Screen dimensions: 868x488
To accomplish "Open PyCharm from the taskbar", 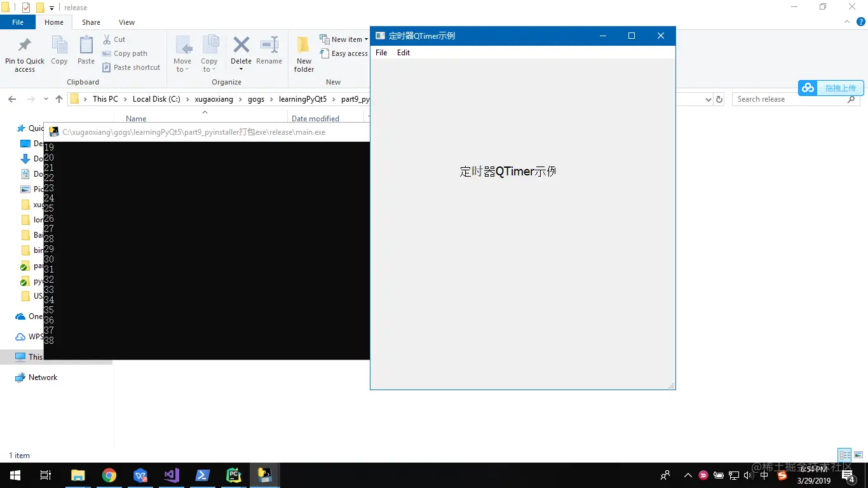I will point(233,475).
